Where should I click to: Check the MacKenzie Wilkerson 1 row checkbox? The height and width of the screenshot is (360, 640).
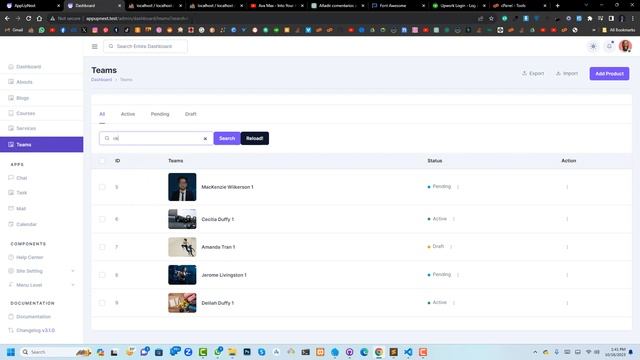pos(102,187)
